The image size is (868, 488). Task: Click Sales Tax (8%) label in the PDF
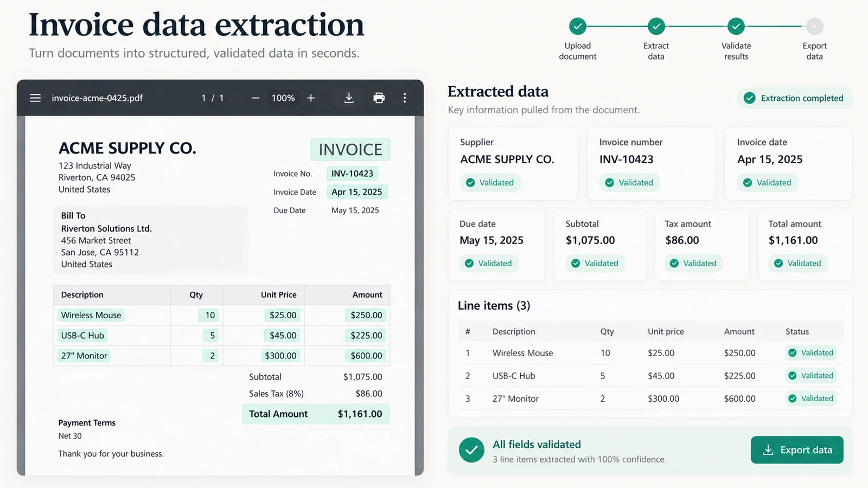pyautogui.click(x=276, y=394)
